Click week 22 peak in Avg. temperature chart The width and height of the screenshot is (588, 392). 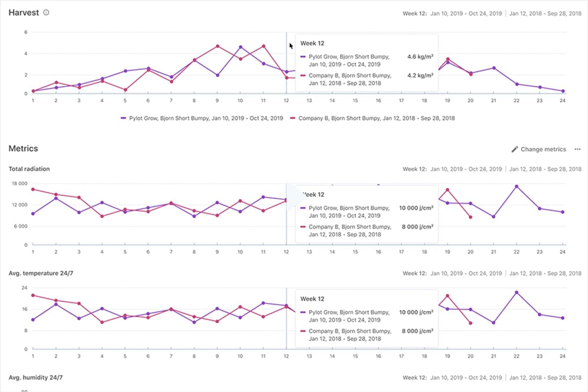[x=517, y=293]
